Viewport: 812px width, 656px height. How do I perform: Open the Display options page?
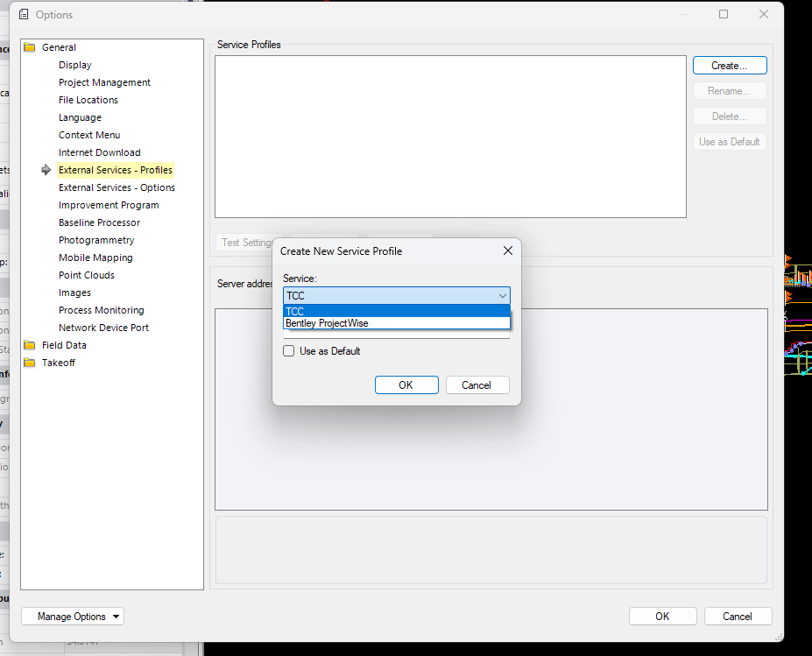tap(75, 65)
